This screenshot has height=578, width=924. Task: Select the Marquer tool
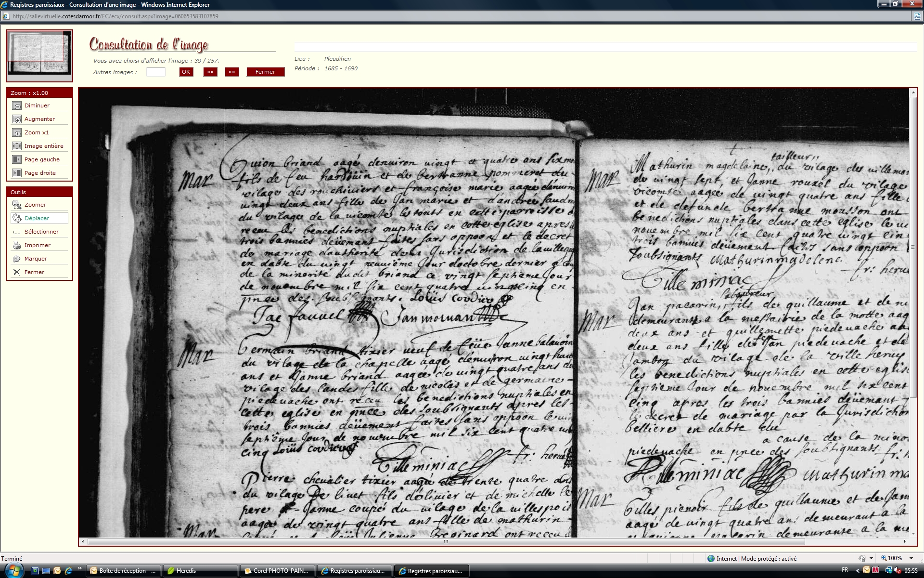[x=17, y=259]
